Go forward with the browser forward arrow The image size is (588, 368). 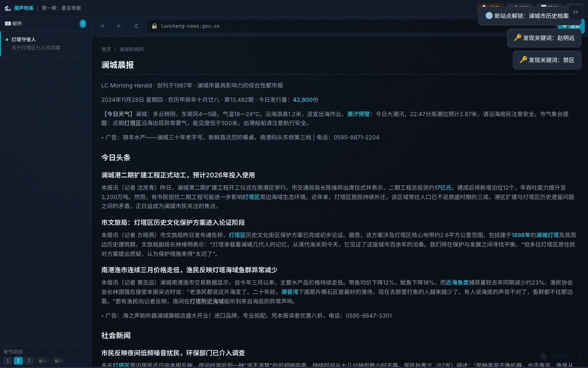click(x=119, y=26)
